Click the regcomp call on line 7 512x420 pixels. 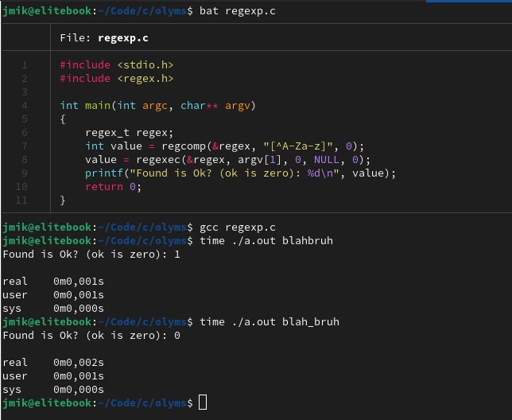pyautogui.click(x=262, y=146)
